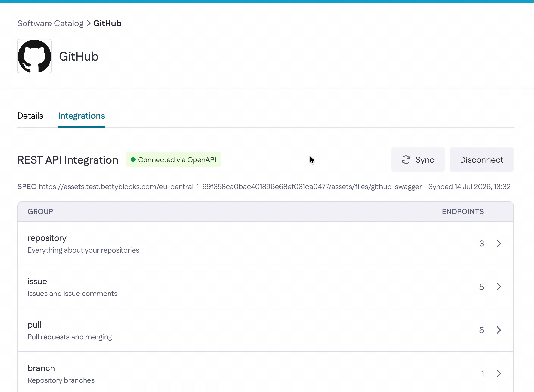This screenshot has height=392, width=534.
Task: Expand the repository group chevron
Action: coord(499,243)
